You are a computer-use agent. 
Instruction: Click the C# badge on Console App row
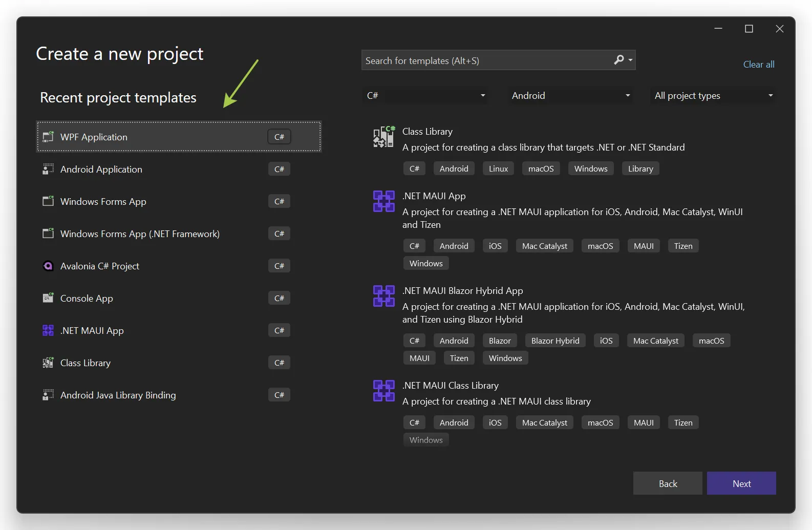[x=279, y=298]
